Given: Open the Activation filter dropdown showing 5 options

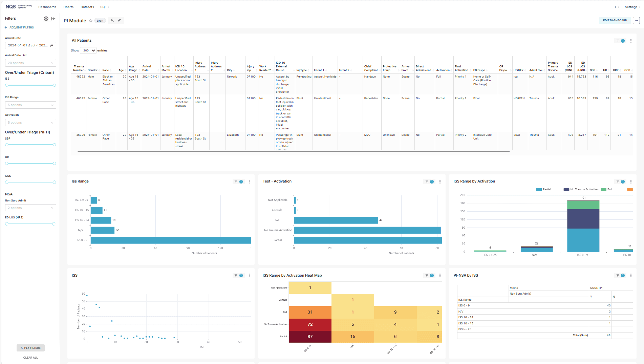Looking at the screenshot, I should 30,122.
